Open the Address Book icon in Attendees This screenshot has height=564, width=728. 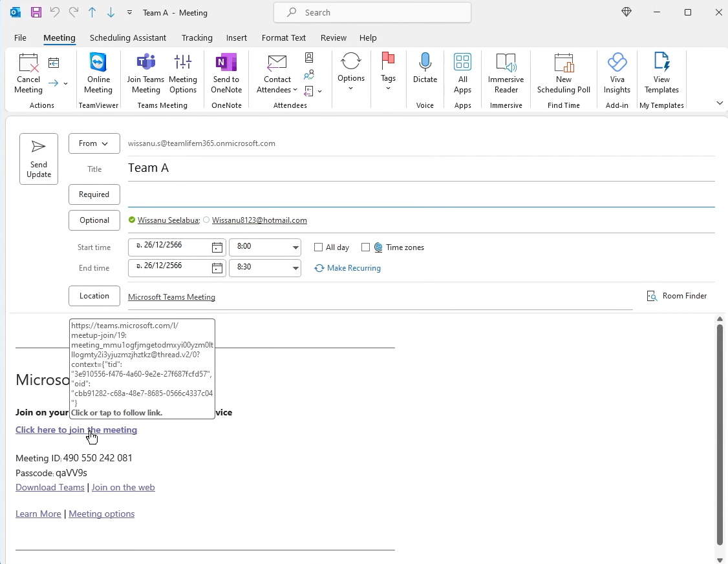click(x=309, y=57)
